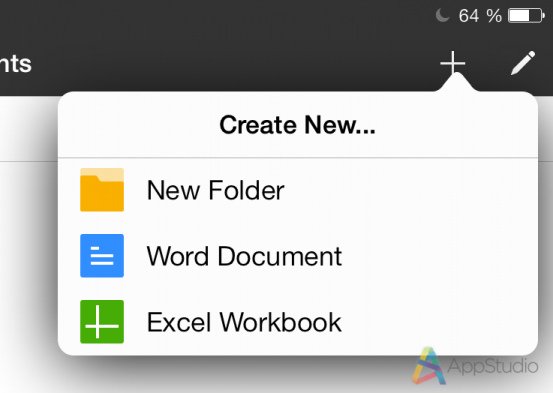The height and width of the screenshot is (393, 553).
Task: Click the green Excel spreadsheet icon
Action: [x=102, y=322]
